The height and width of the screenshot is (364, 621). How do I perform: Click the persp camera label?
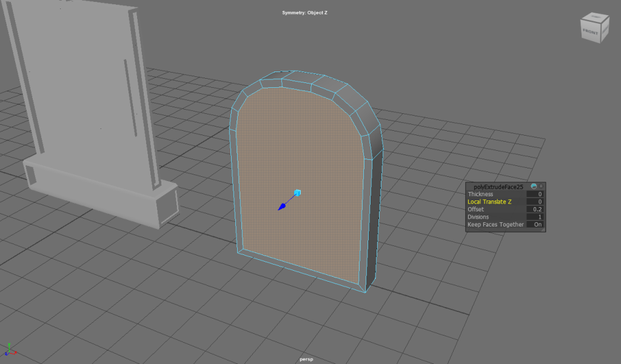pyautogui.click(x=306, y=359)
